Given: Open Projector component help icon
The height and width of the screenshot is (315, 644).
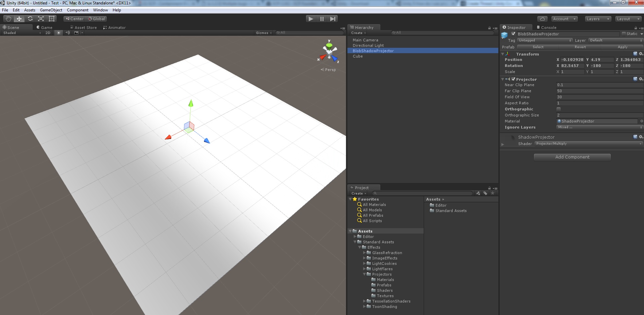Looking at the screenshot, I should tap(635, 79).
